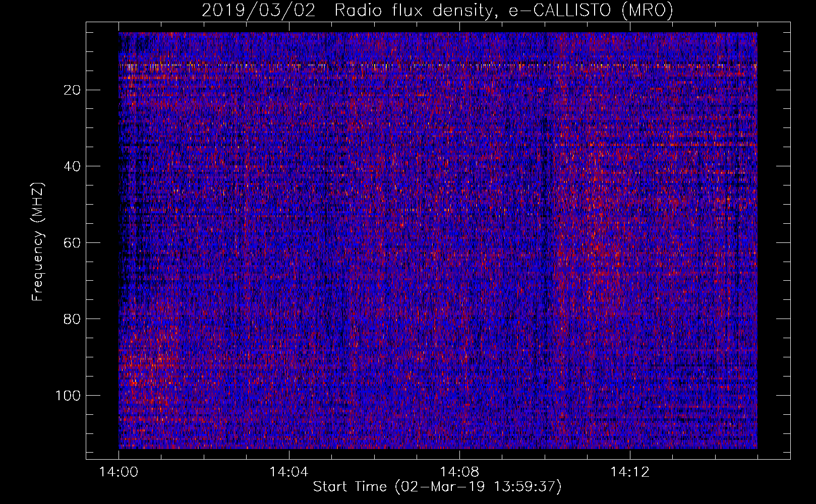Click the 14:04 time tick label
The width and height of the screenshot is (816, 504).
click(x=289, y=472)
